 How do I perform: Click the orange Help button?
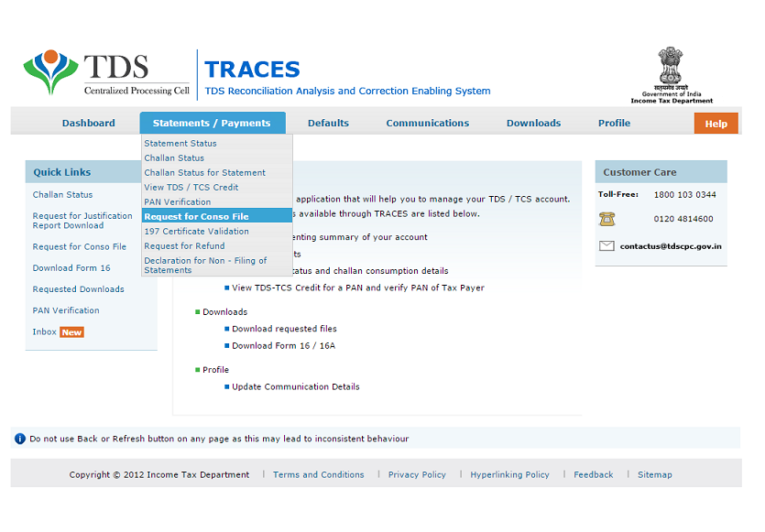click(716, 123)
